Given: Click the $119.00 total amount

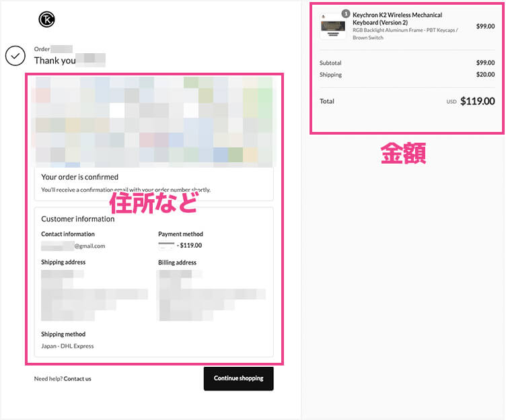Looking at the screenshot, I should 477,102.
